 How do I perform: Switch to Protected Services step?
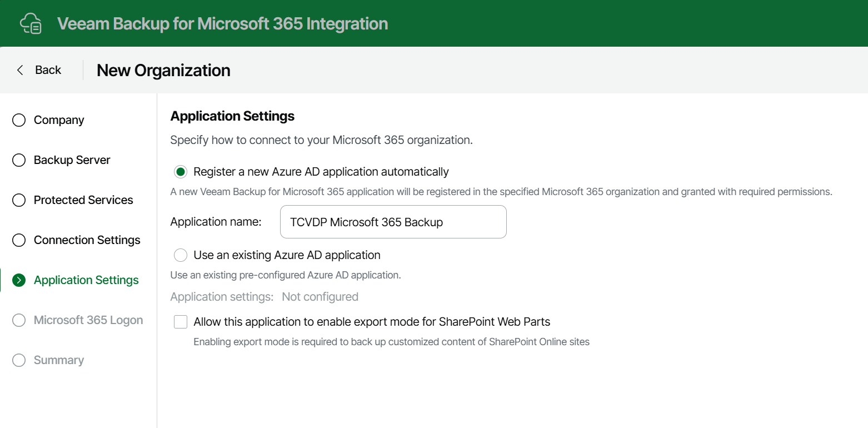(x=83, y=201)
